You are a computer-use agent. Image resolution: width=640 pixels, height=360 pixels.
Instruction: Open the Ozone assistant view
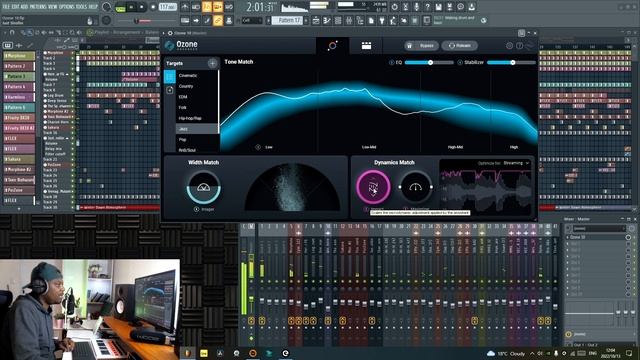pyautogui.click(x=332, y=45)
